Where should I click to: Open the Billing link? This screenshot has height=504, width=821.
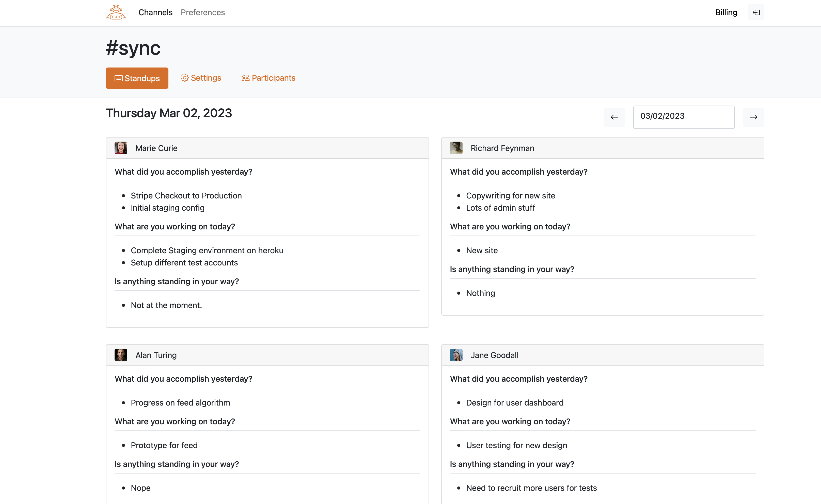726,12
